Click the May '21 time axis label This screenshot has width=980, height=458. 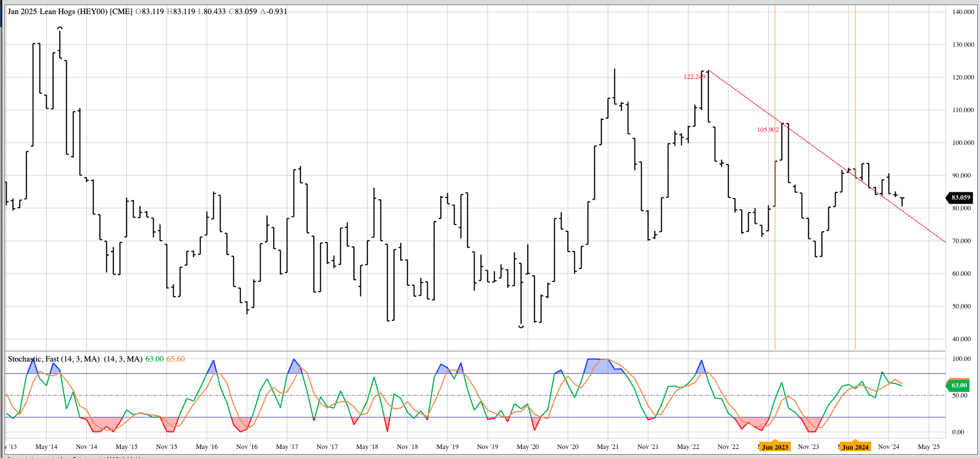(607, 447)
